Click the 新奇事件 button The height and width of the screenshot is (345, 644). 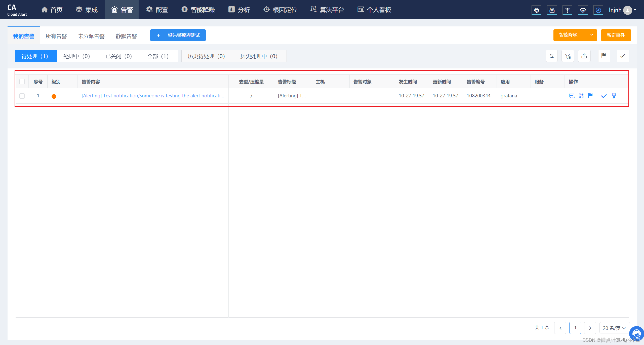pyautogui.click(x=616, y=35)
